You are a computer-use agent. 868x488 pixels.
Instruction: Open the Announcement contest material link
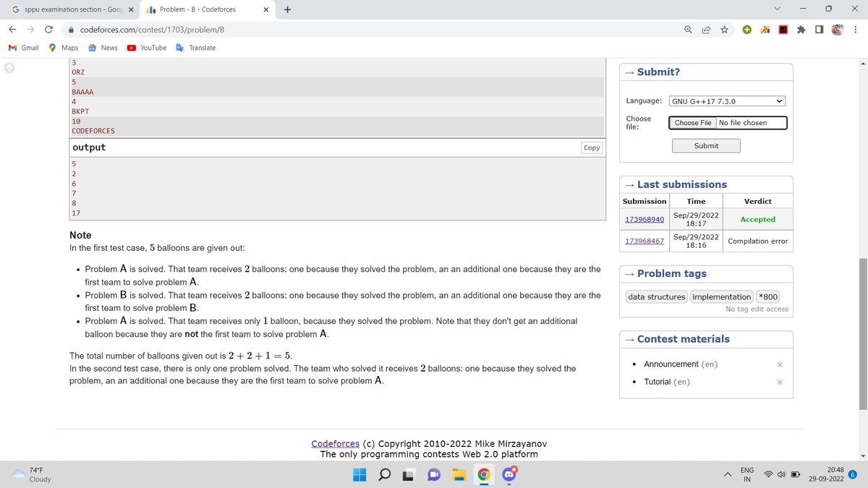pyautogui.click(x=671, y=364)
